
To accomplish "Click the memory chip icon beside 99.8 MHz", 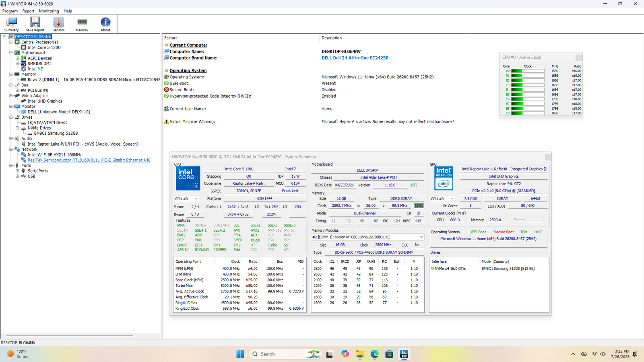I will click(x=419, y=206).
